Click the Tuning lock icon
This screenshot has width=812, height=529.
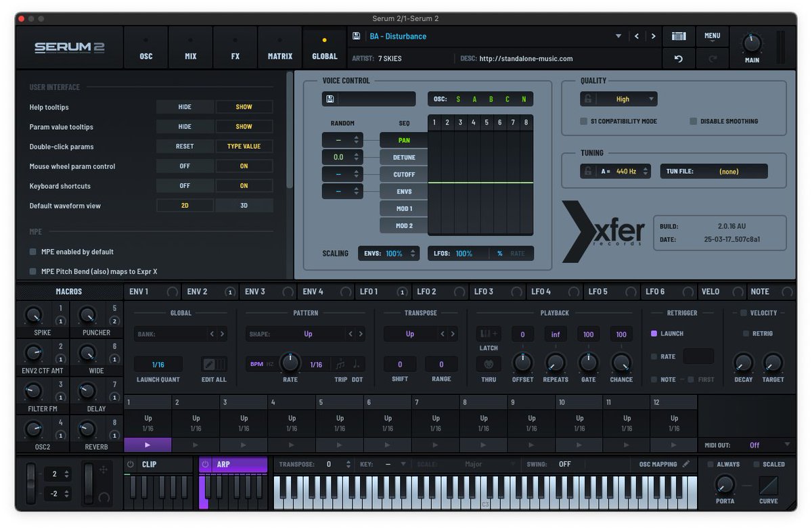point(588,171)
